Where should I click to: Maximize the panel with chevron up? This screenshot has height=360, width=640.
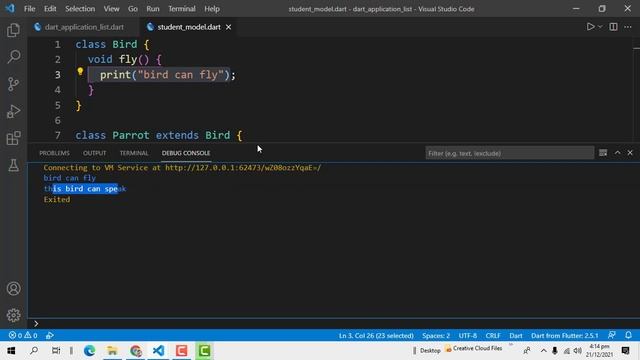pos(617,153)
